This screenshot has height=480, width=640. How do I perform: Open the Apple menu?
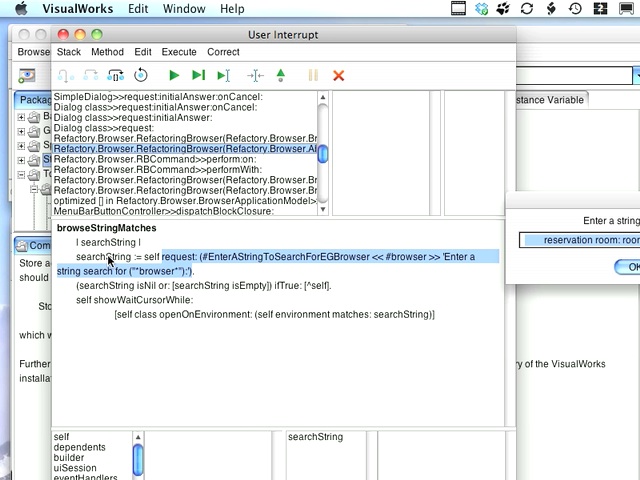tap(21, 9)
